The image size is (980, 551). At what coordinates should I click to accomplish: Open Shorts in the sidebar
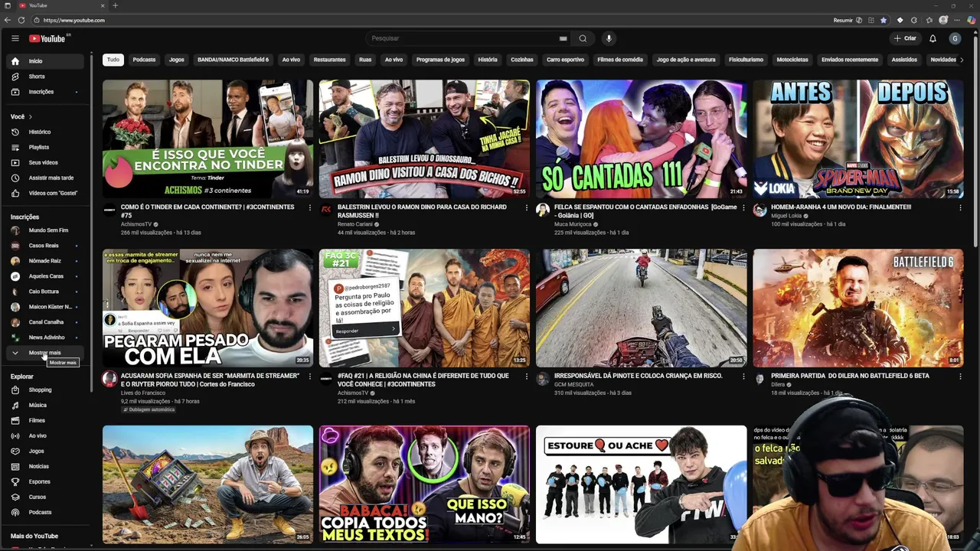44,77
